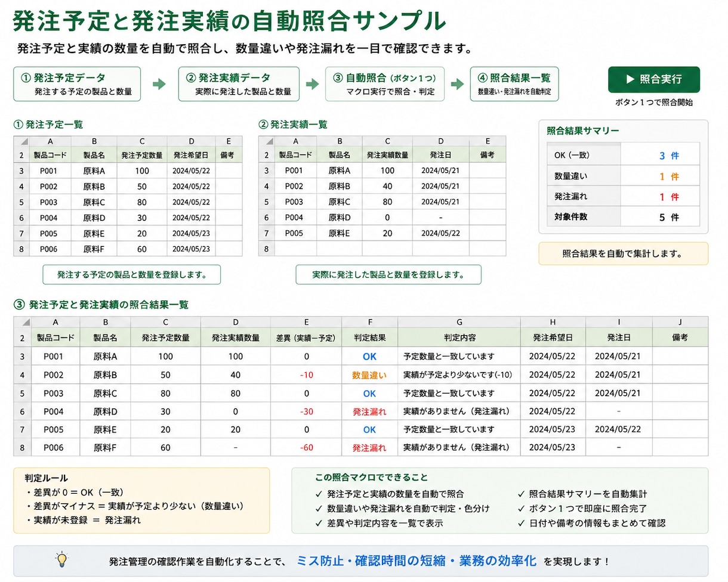This screenshot has width=728, height=582.
Task: Select the ④ 照合結果一覧 step box
Action: coord(514,83)
